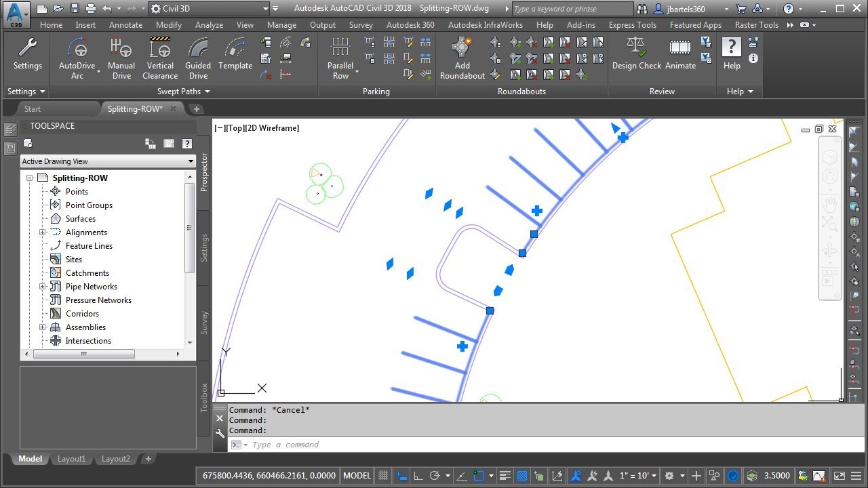
Task: Click the Undo arrow icon
Action: click(106, 9)
